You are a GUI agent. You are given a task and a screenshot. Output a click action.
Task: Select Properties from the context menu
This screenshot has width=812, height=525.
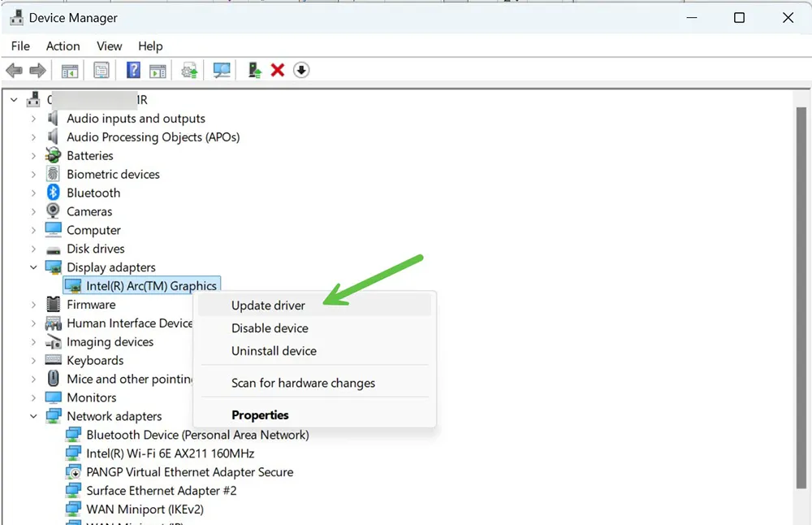[260, 414]
